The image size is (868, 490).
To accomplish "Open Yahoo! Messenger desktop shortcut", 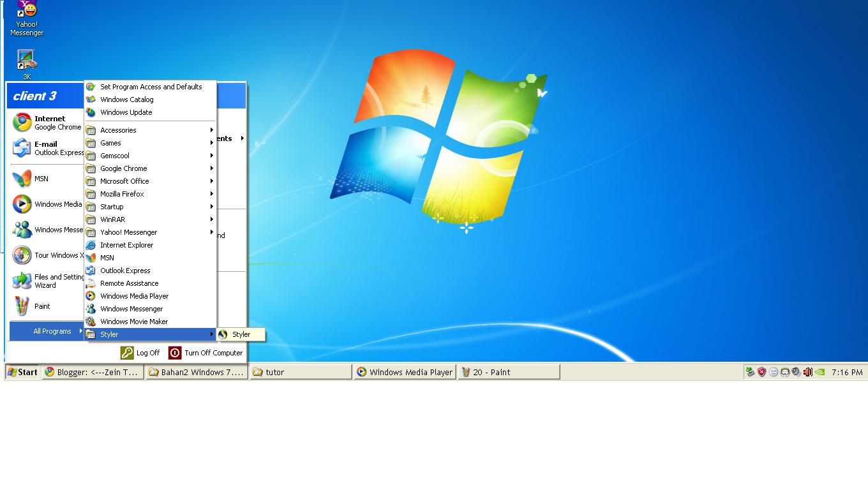I will point(27,19).
